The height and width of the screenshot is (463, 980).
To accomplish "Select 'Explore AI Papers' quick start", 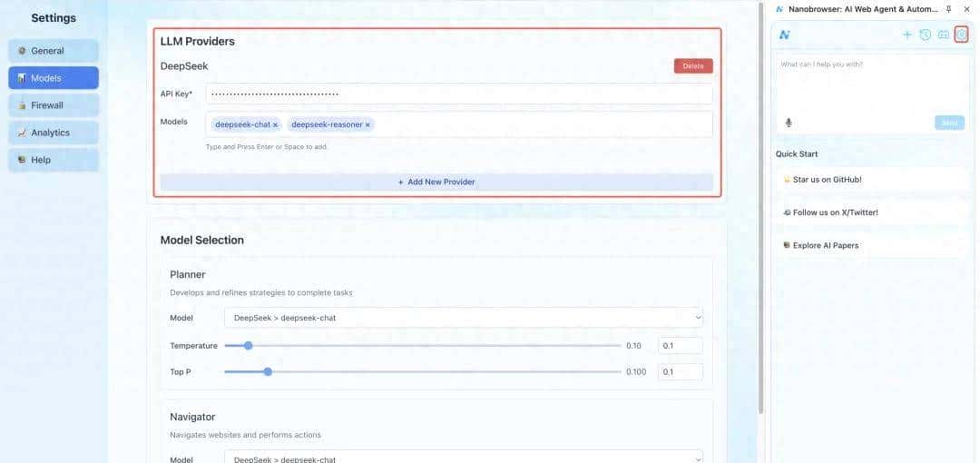I will (872, 245).
